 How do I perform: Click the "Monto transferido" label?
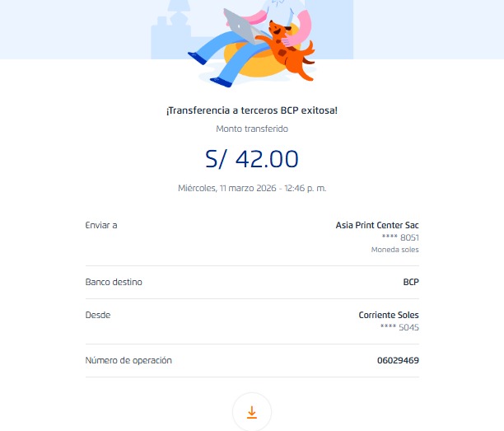pos(252,129)
